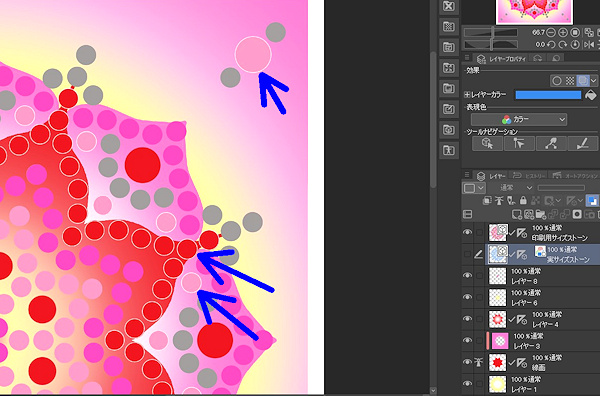Open layer palette hamburger menu

(x=467, y=175)
